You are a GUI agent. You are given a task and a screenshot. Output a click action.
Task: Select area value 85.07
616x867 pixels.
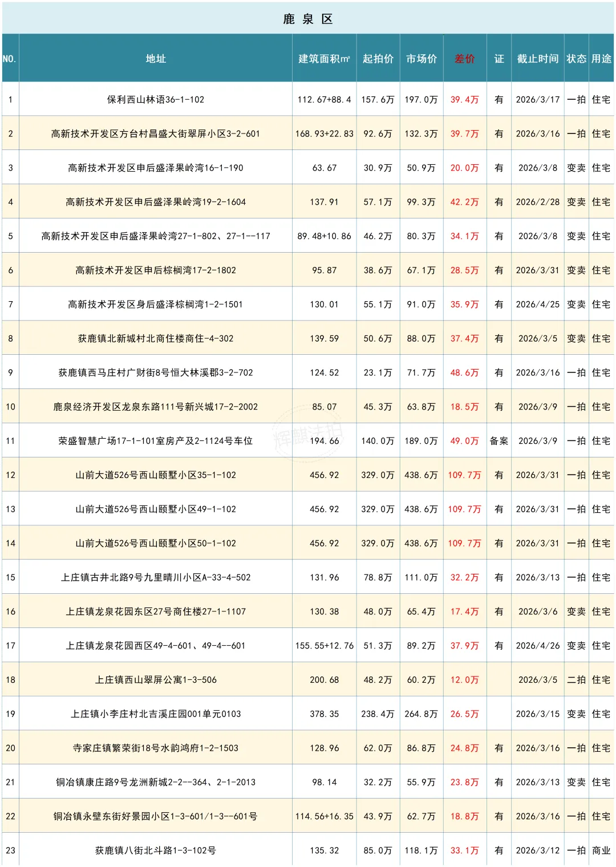[325, 407]
